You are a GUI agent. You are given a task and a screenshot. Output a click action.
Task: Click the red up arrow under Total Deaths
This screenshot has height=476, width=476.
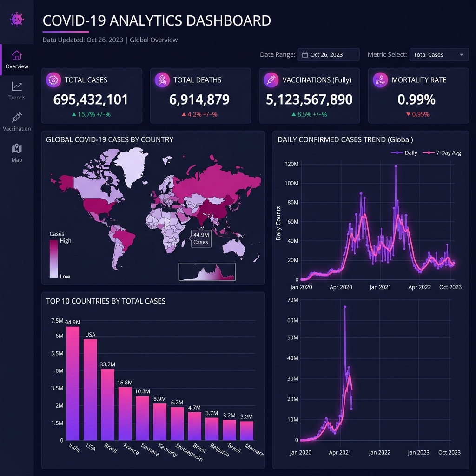click(184, 114)
